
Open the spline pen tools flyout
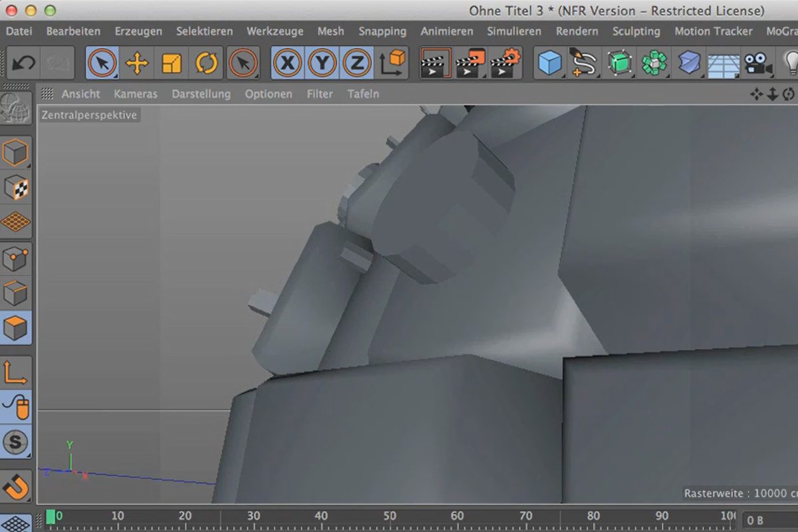584,64
